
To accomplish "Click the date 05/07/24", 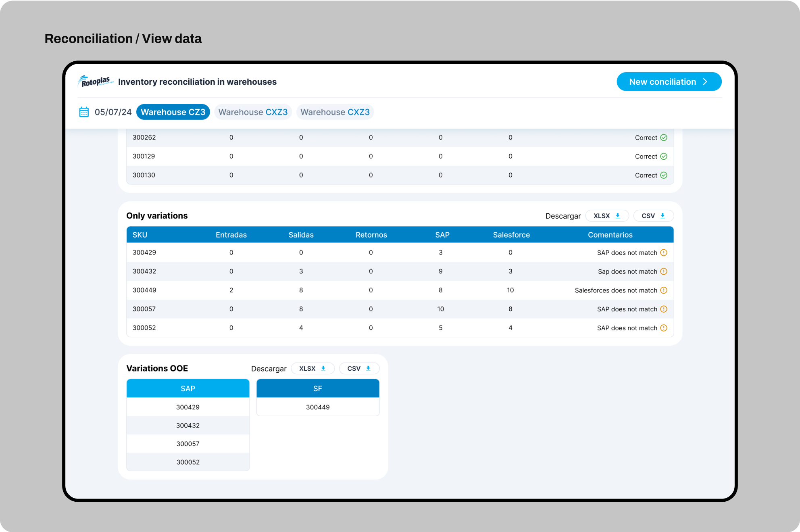I will (x=113, y=112).
